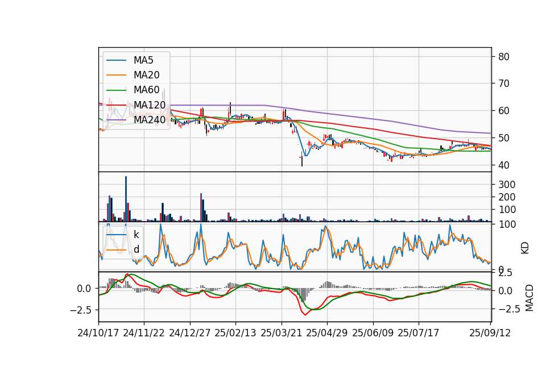Click the 24/11/22 date axis label
Image resolution: width=546 pixels, height=392 pixels.
coord(144,333)
